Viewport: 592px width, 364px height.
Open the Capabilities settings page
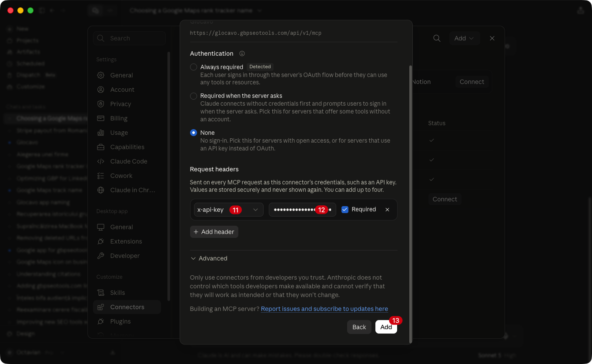(127, 147)
